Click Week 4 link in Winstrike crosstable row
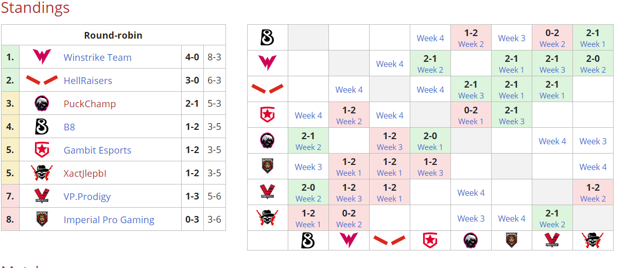Viewport: 644px width, 268px height. coord(390,64)
